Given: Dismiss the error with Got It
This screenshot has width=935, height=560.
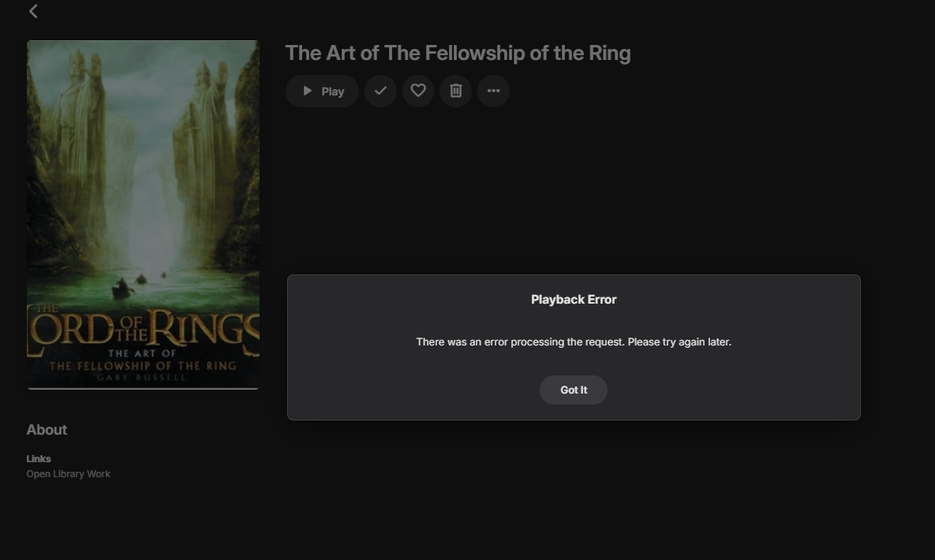Looking at the screenshot, I should (x=574, y=390).
